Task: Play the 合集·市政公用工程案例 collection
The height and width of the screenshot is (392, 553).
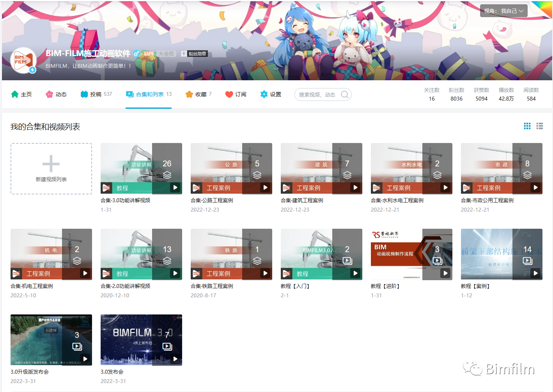Action: [x=535, y=187]
